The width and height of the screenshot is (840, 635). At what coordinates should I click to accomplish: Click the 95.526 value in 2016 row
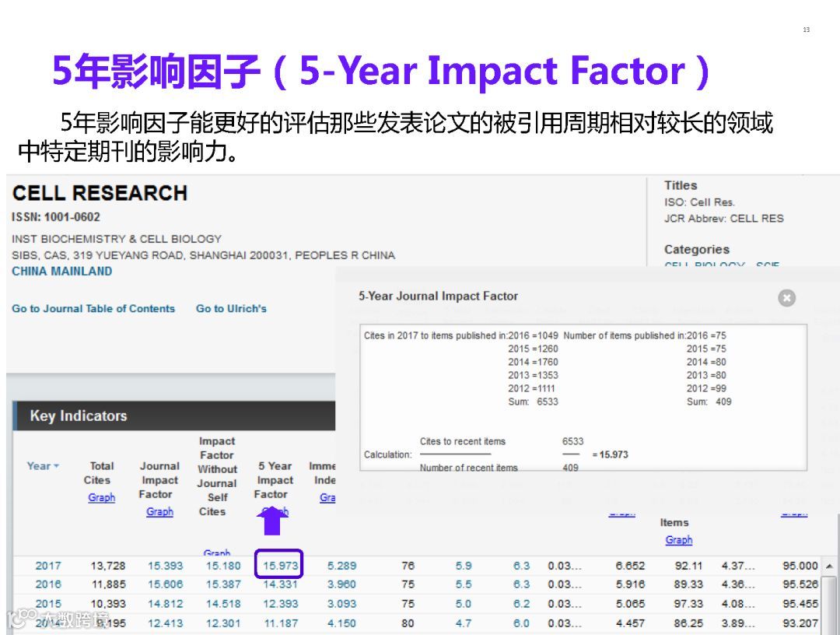(x=800, y=584)
